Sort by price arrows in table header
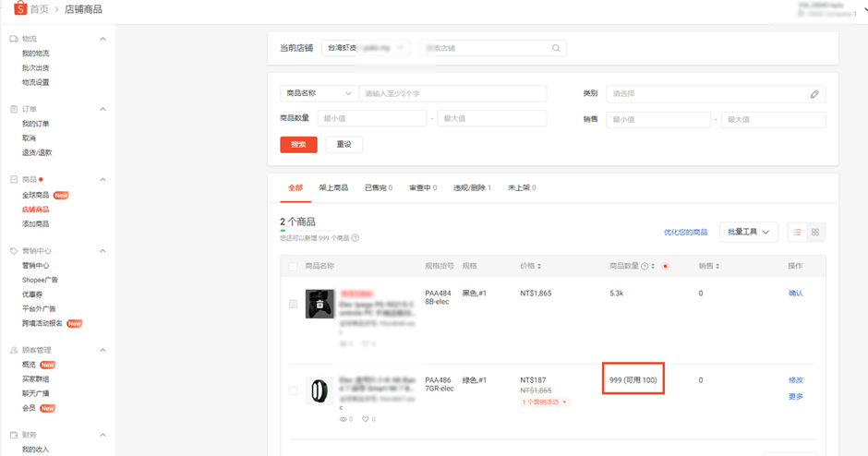The image size is (868, 456). coord(539,266)
